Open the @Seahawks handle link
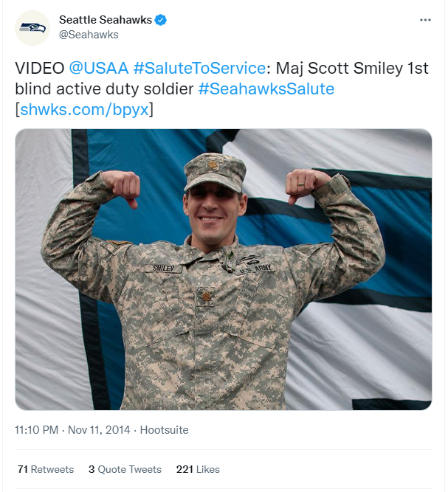Screen dimensions: 448x492 tap(89, 35)
